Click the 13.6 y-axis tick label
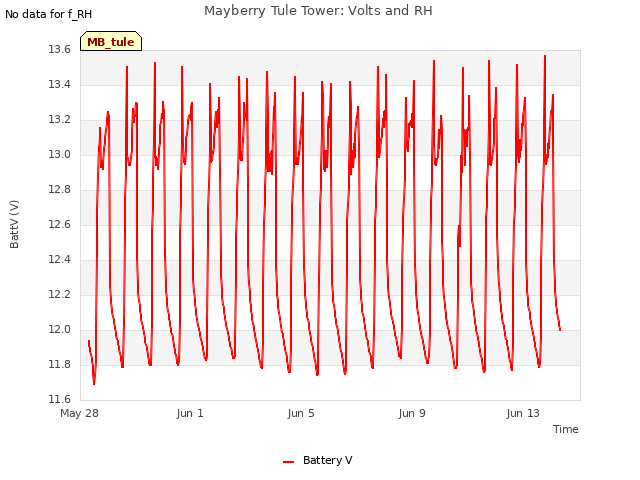The height and width of the screenshot is (480, 640). [60, 49]
